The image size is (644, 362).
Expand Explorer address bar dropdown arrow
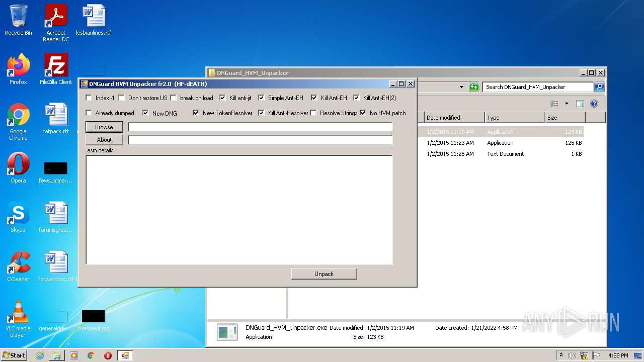[x=461, y=87]
